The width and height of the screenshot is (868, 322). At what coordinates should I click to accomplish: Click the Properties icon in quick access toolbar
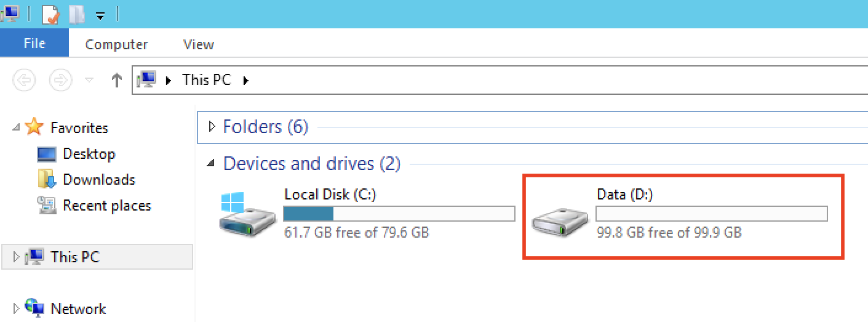(50, 14)
